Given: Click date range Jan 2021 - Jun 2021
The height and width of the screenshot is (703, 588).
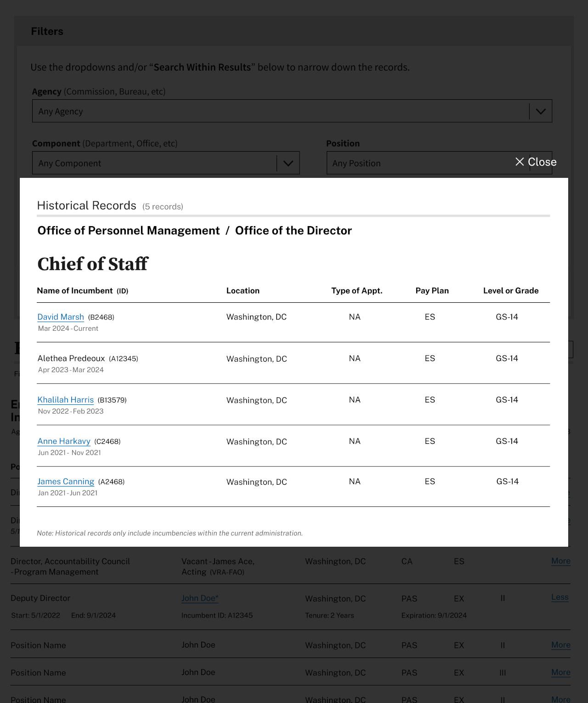Looking at the screenshot, I should (68, 493).
